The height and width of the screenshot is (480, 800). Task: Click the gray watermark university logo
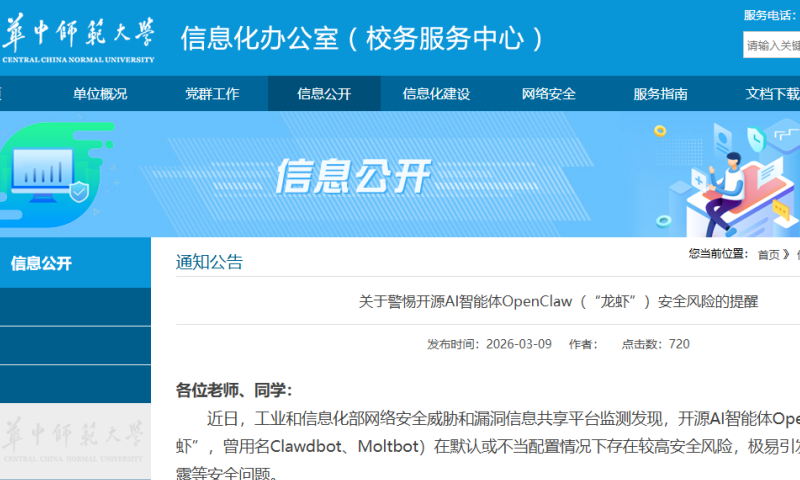[x=76, y=441]
